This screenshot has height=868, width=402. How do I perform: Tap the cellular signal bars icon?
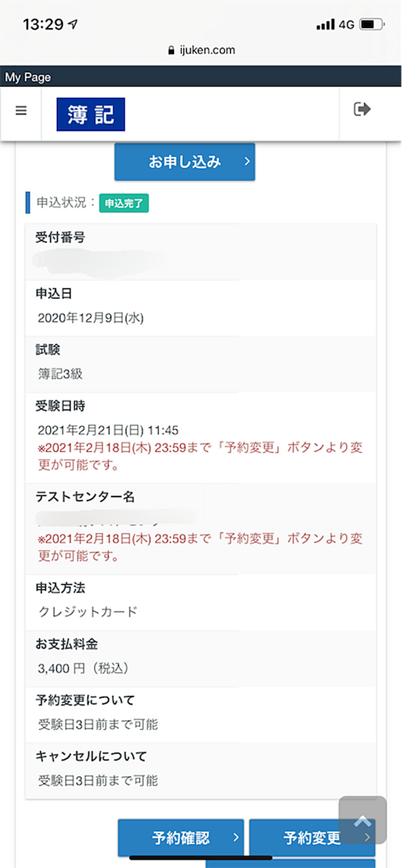[x=325, y=25]
